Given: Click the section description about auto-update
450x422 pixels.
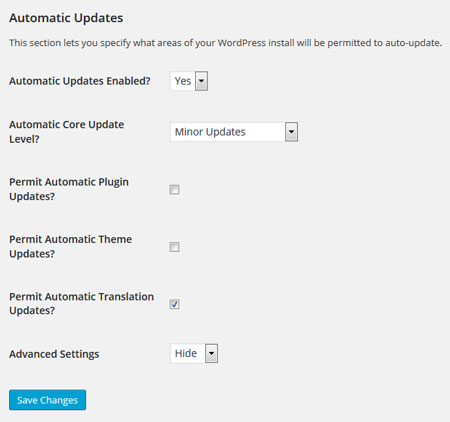Looking at the screenshot, I should 225,43.
